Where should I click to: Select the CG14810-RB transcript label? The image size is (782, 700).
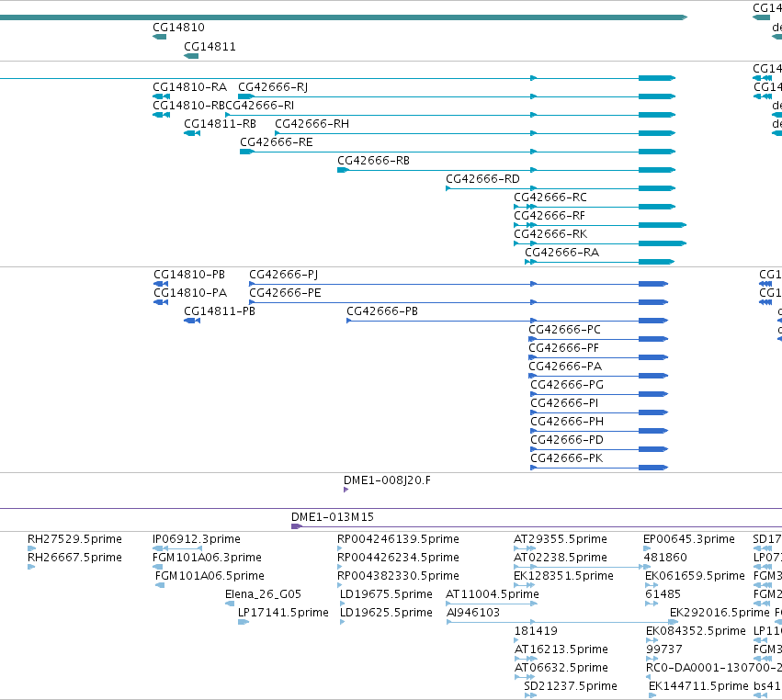[189, 106]
